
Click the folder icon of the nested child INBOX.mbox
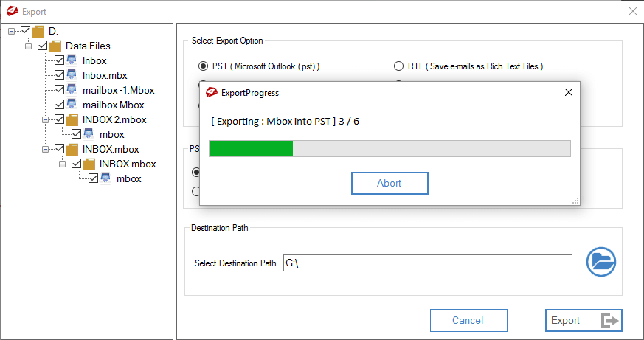click(89, 164)
